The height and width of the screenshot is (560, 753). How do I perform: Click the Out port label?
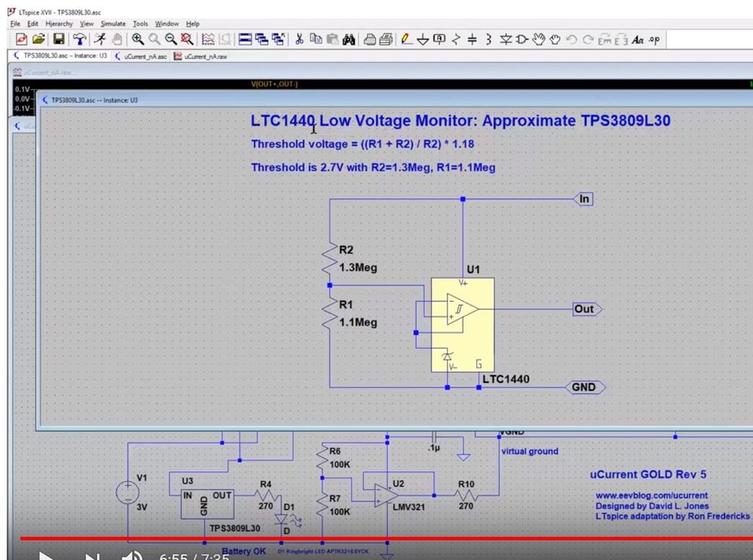(x=588, y=309)
